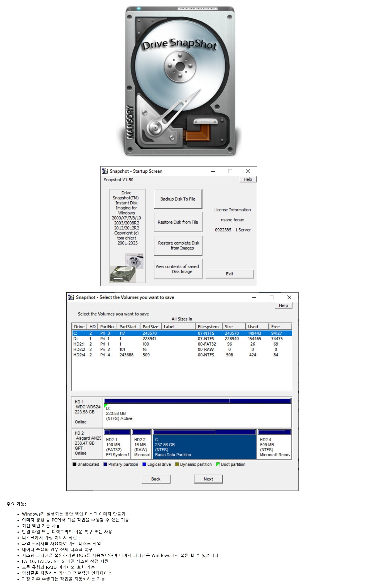Image resolution: width=365 pixels, height=588 pixels.
Task: Click 07-NTFS filesystem cell in D: row
Action: pyautogui.click(x=206, y=339)
